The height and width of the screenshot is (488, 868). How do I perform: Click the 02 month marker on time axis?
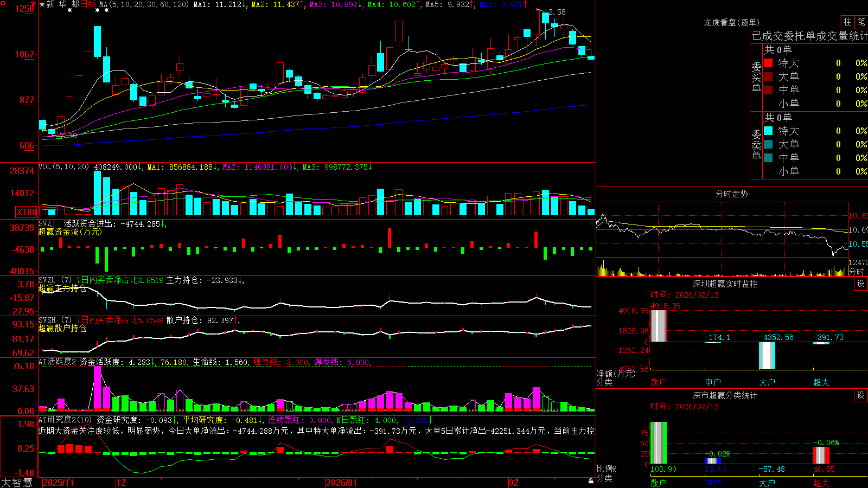tap(514, 483)
